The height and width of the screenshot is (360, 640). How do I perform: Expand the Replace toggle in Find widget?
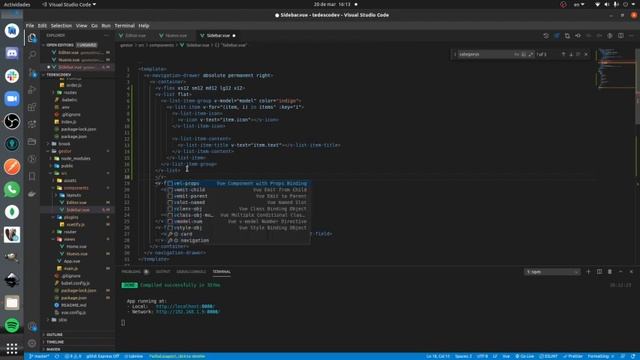[x=455, y=54]
